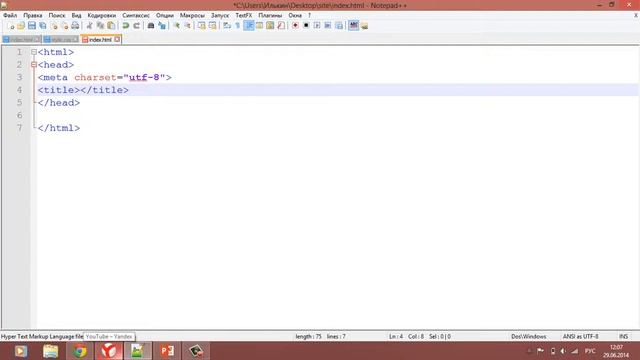This screenshot has height=360, width=640.
Task: Click the ABC spell-check plugin icon
Action: point(353,26)
